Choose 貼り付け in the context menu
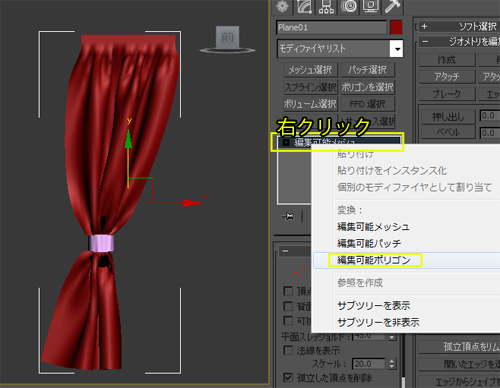This screenshot has width=500, height=388. point(355,154)
